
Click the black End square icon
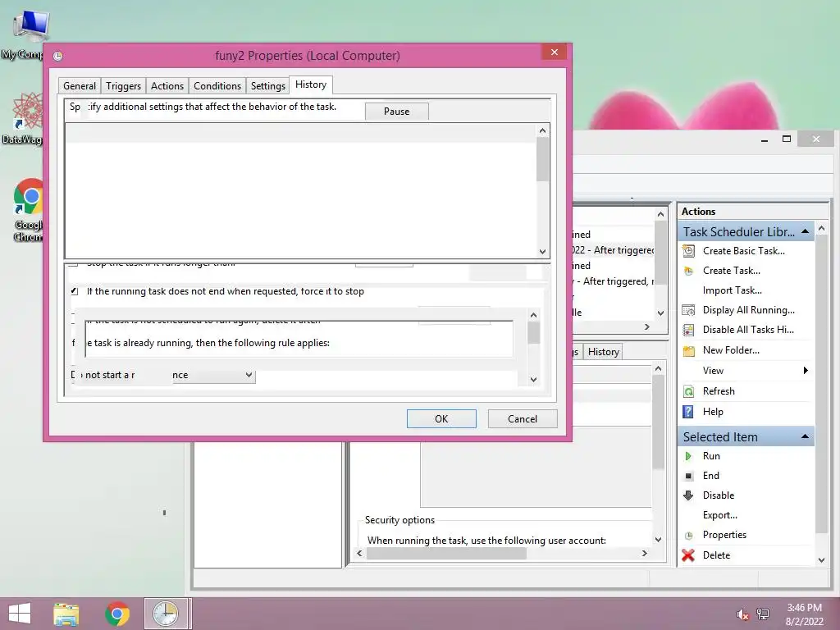coord(688,476)
